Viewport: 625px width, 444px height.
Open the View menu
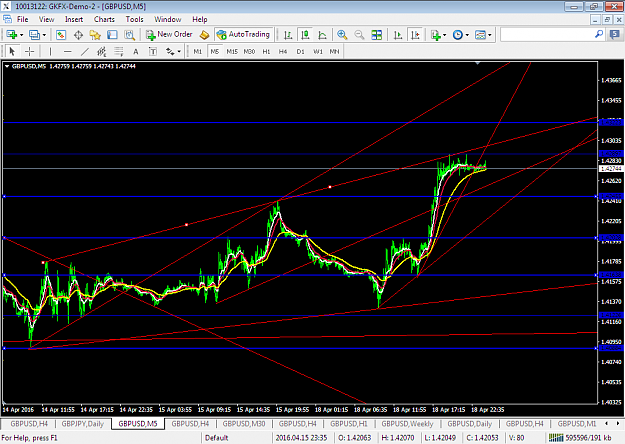[x=46, y=19]
